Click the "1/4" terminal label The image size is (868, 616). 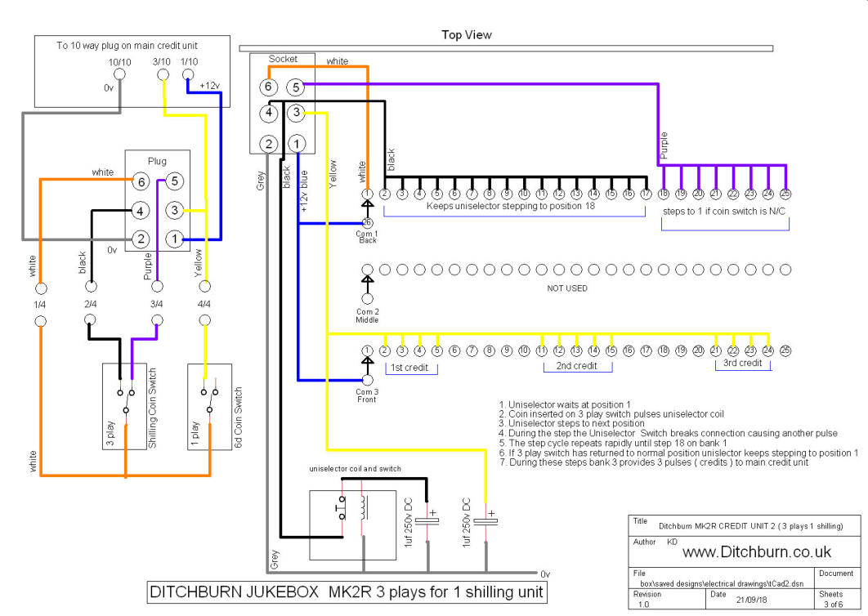tap(40, 305)
